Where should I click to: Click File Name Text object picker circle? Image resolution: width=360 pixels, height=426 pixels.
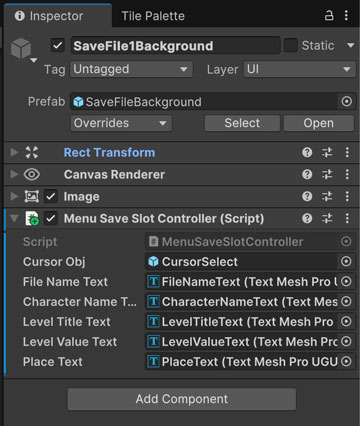(346, 281)
